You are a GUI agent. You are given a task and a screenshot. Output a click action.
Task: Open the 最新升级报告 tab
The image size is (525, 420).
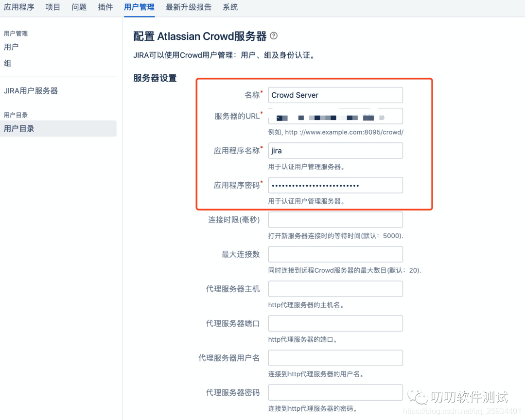tap(189, 7)
